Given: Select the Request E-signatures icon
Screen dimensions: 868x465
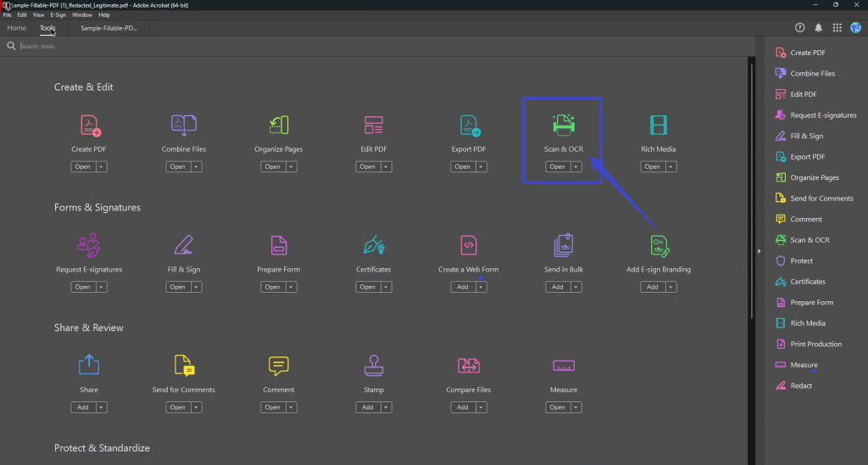Looking at the screenshot, I should click(x=88, y=245).
